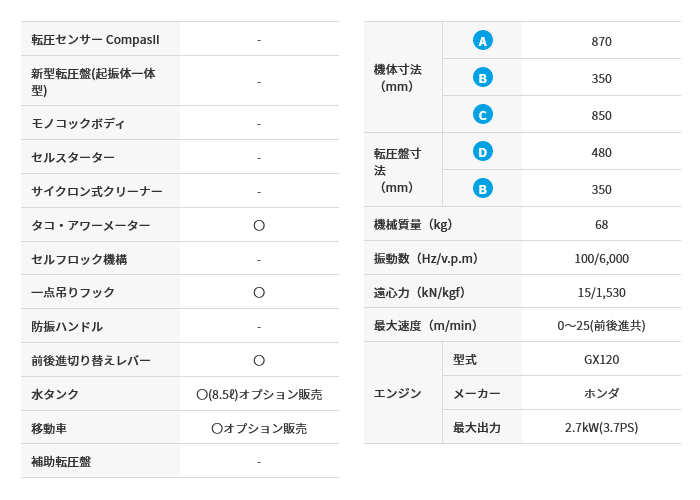Click the circle mark for 前後進切り替えレバー

[x=259, y=360]
